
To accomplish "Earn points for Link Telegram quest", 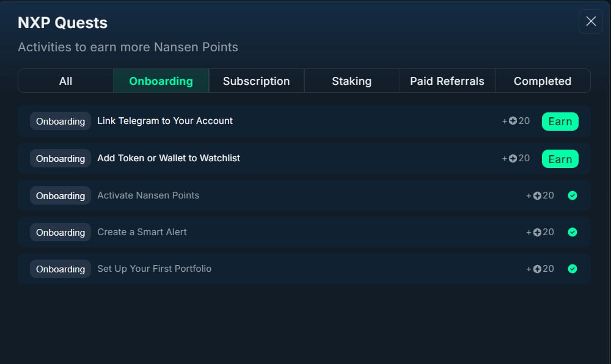I will tap(560, 122).
